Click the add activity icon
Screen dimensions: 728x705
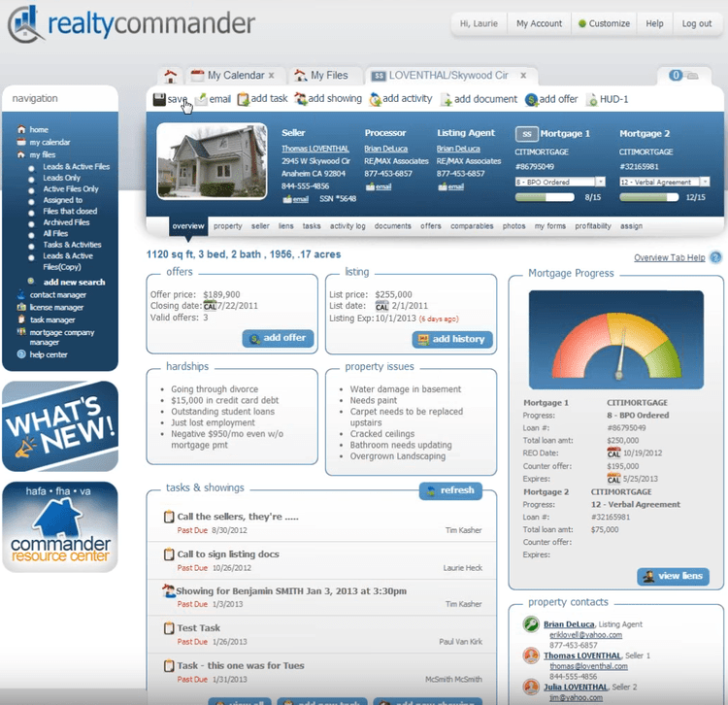(375, 99)
